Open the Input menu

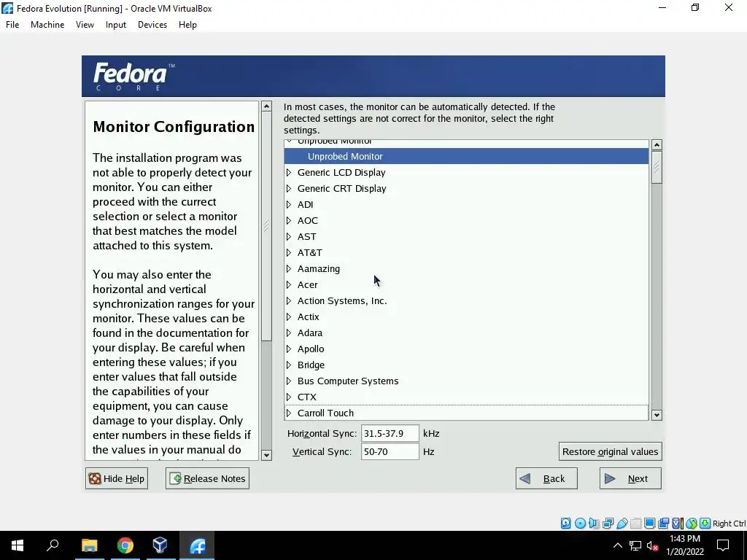(116, 25)
